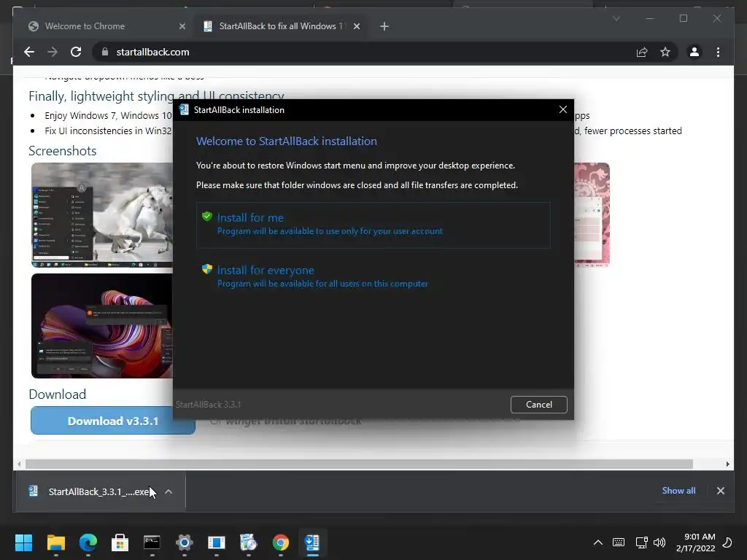Screen dimensions: 747x560
Task: Bookmark this tab with the star
Action: [665, 52]
